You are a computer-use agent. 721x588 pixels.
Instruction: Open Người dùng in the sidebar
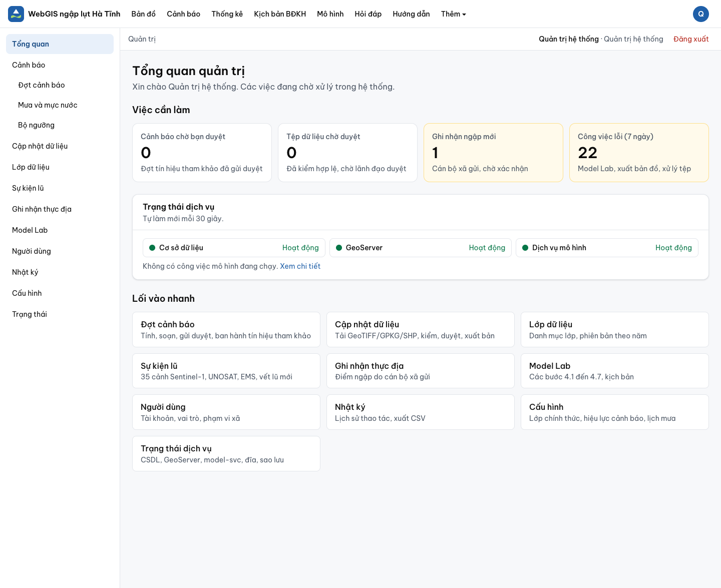pos(60,251)
